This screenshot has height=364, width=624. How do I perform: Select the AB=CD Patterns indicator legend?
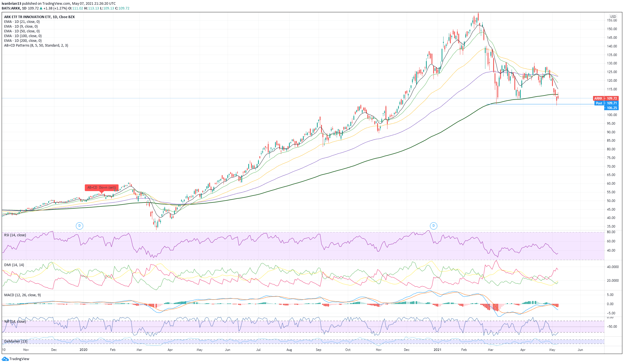point(36,45)
